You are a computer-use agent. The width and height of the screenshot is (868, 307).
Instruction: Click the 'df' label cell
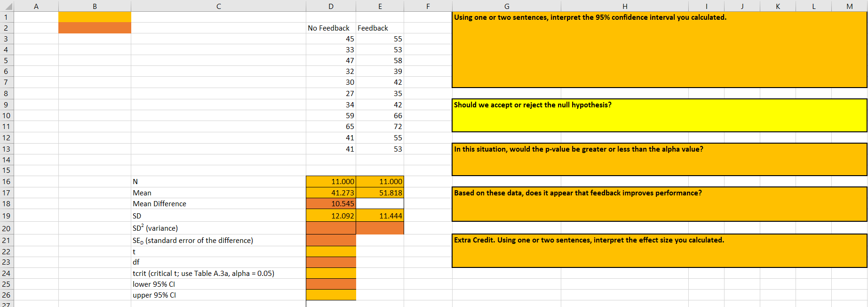[218, 262]
